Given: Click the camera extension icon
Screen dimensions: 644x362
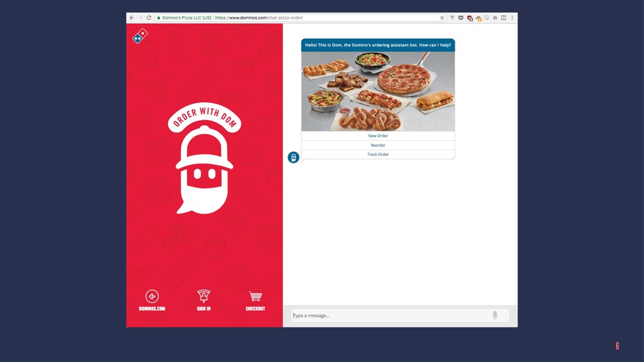Looking at the screenshot, I should [495, 18].
